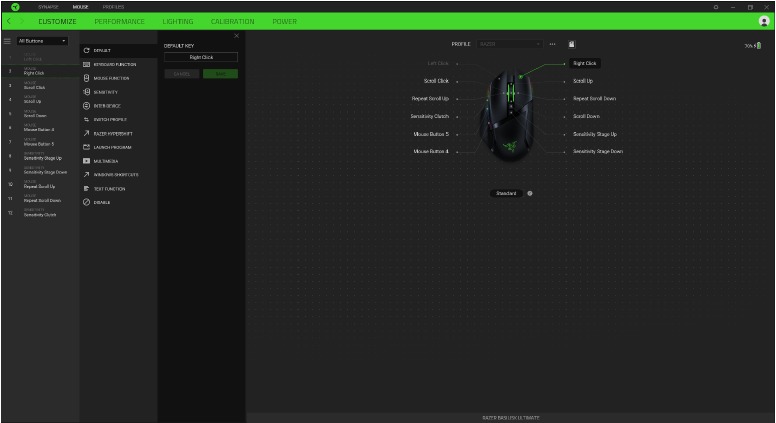Click Sensitivity Stage Down label beside mouse diagram

598,151
